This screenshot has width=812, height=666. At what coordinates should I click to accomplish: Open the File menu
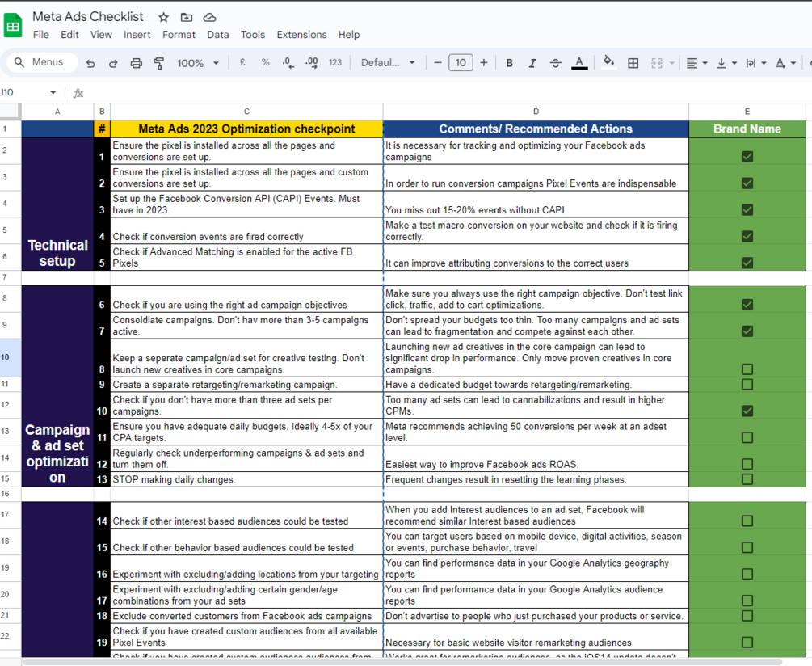[x=41, y=35]
